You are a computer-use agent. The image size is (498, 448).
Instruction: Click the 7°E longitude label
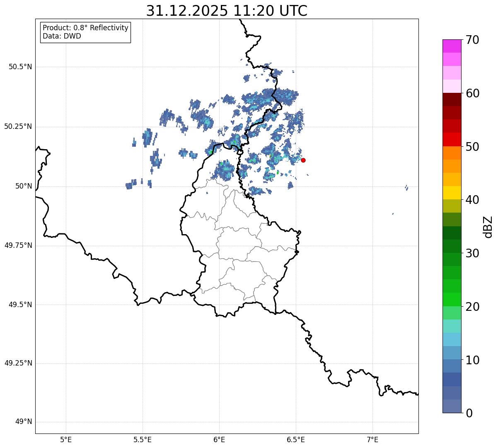(x=373, y=439)
